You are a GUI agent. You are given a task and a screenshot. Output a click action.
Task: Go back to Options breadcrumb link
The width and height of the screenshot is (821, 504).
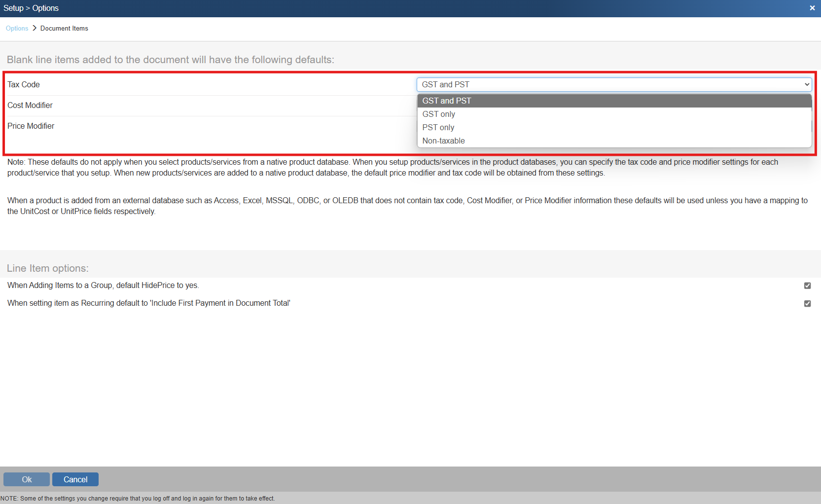(x=17, y=29)
